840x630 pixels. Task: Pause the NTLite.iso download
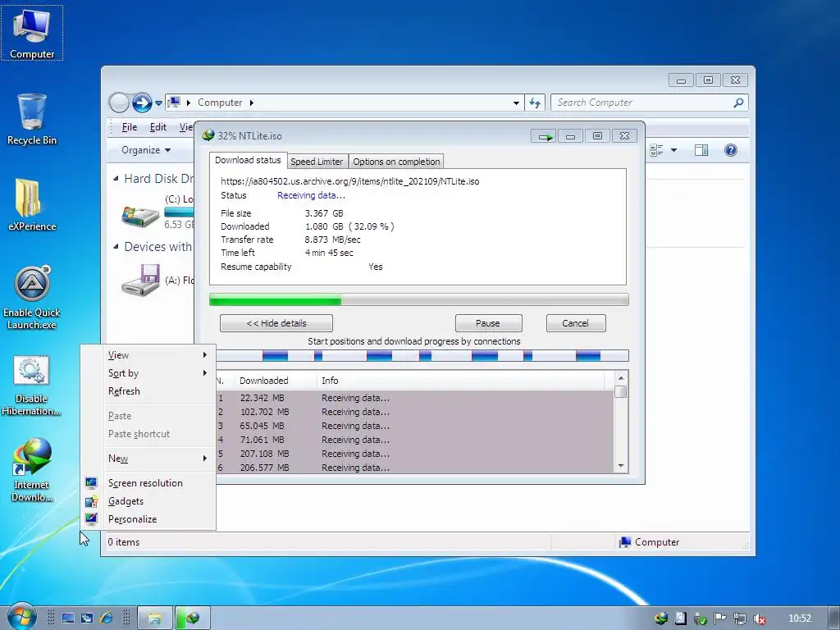[x=488, y=323]
